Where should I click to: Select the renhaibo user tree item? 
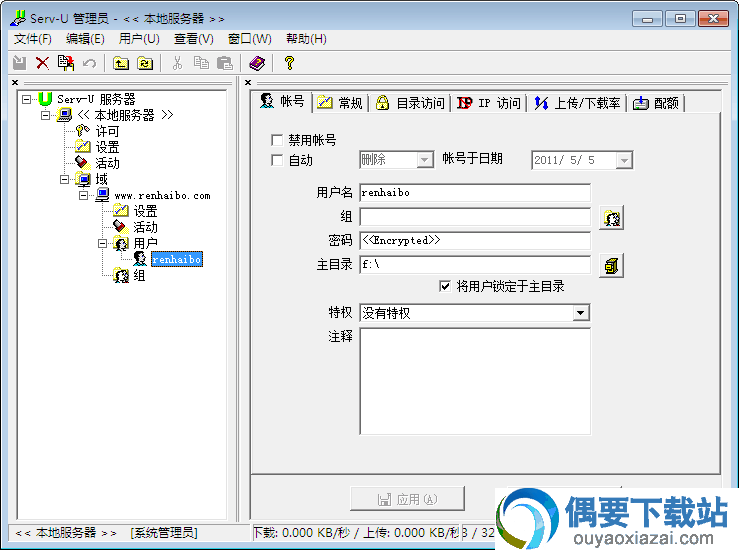pos(177,259)
